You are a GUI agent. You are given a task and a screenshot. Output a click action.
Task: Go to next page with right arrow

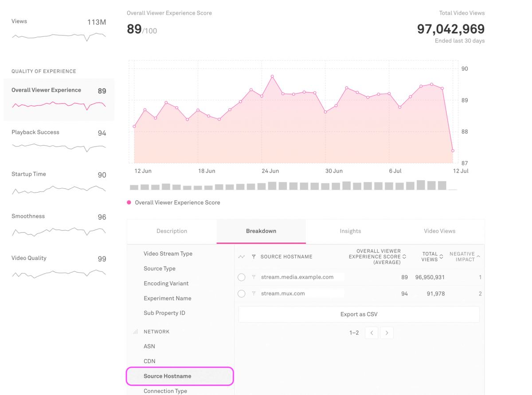tap(387, 333)
